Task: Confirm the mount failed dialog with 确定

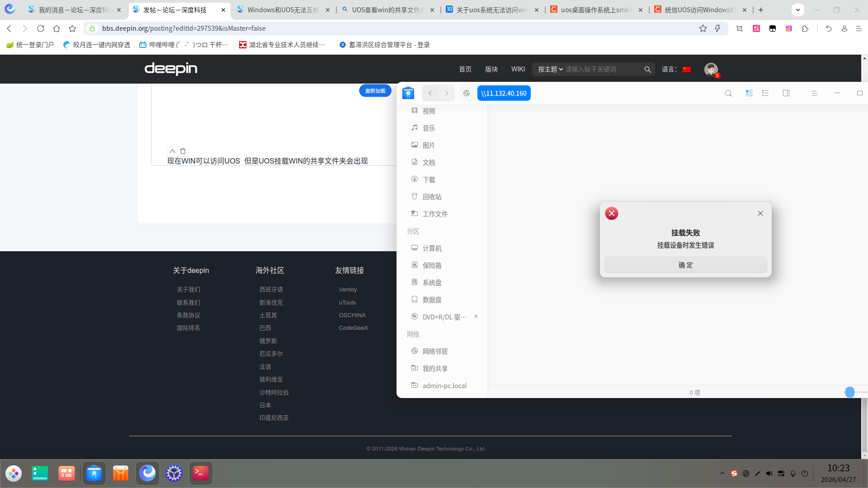Action: tap(685, 265)
